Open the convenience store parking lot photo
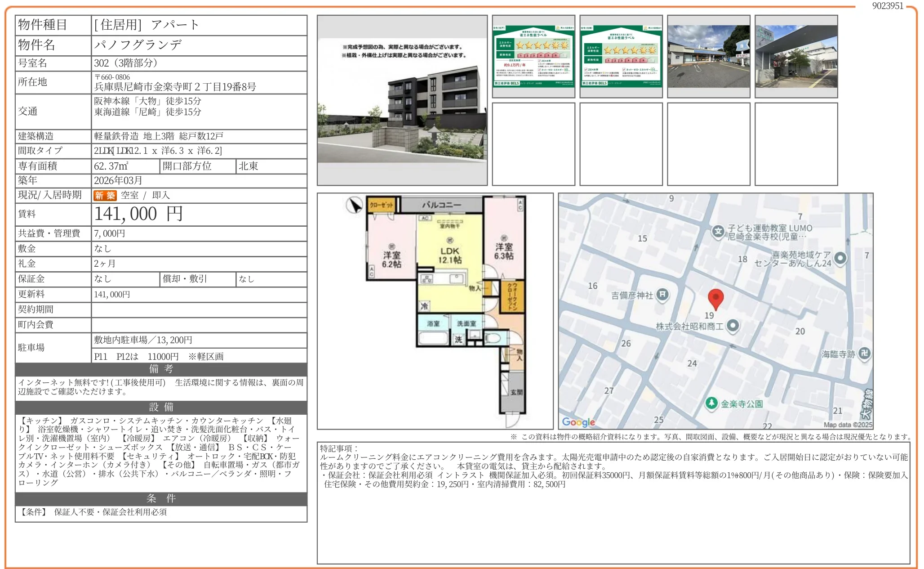924x569 pixels. (709, 56)
